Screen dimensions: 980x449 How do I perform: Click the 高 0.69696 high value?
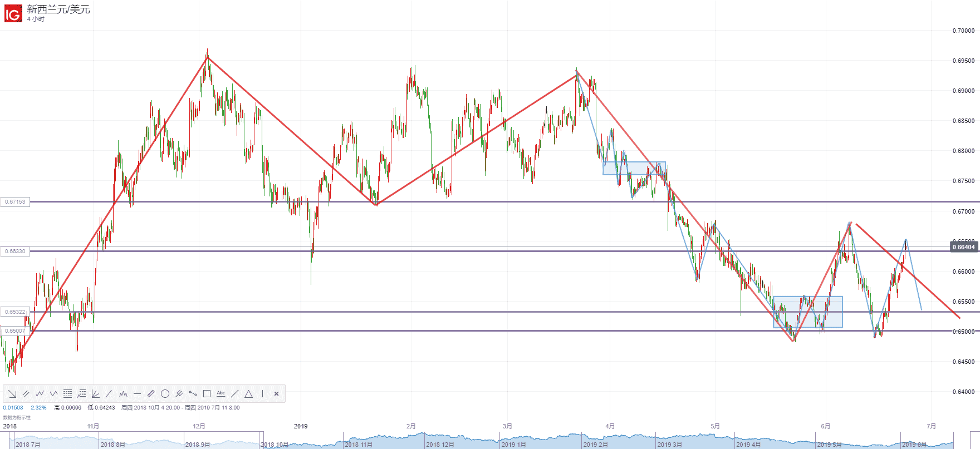pyautogui.click(x=67, y=408)
